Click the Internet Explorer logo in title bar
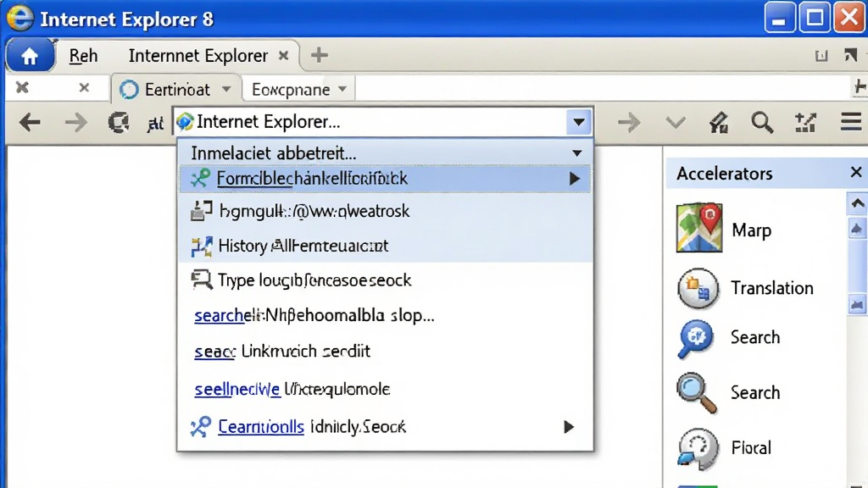Screen dimensions: 868x488 (x=20, y=18)
